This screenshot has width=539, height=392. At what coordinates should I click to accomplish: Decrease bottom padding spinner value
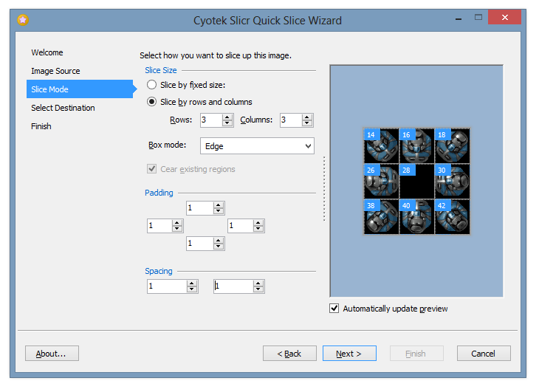point(219,247)
